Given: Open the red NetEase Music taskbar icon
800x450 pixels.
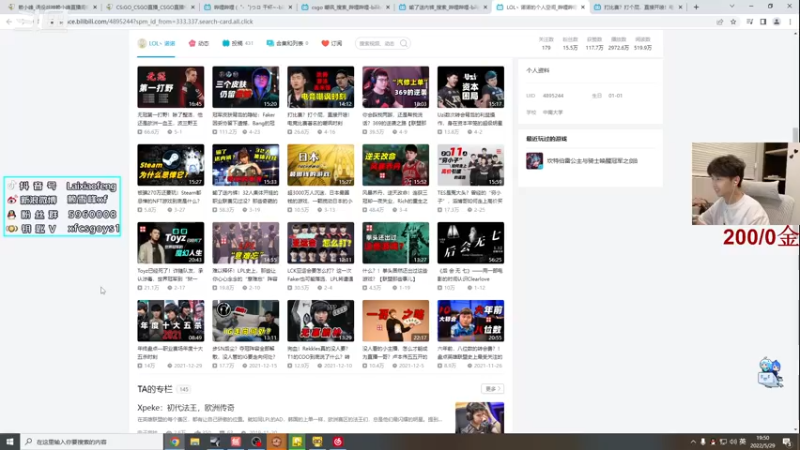Looking at the screenshot, I should pyautogui.click(x=338, y=442).
